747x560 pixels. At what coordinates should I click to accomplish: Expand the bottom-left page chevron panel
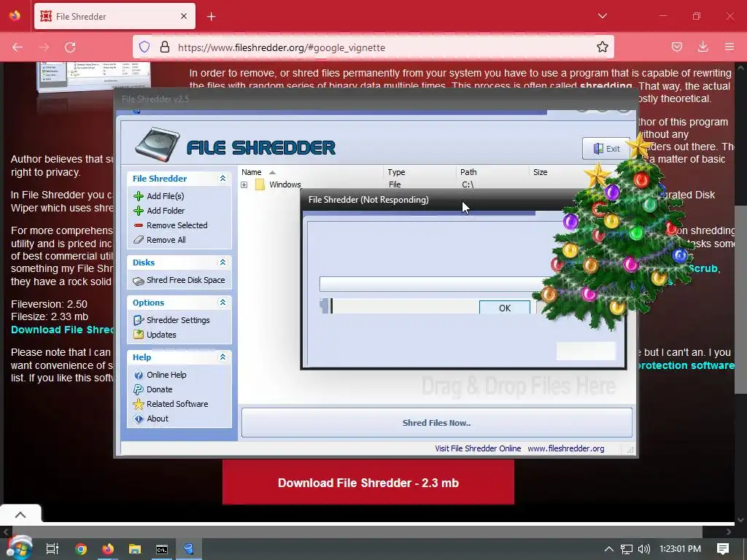click(20, 515)
